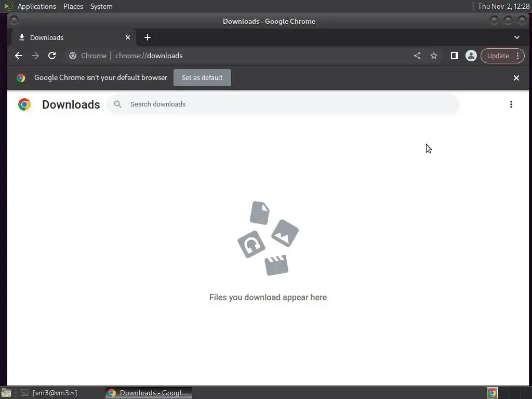The width and height of the screenshot is (532, 399).
Task: Click the Chrome logo beside Downloads heading
Action: [x=24, y=104]
